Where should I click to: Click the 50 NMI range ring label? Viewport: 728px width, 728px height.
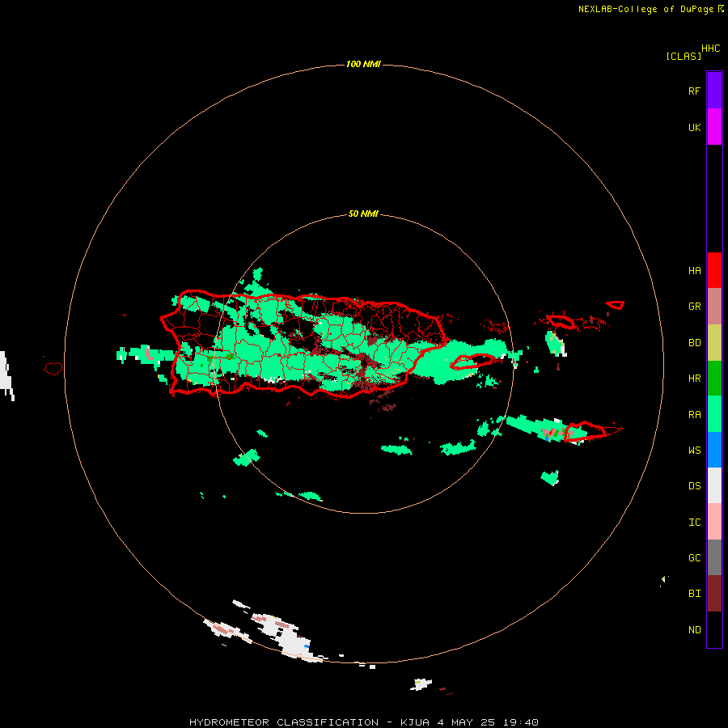(x=363, y=214)
